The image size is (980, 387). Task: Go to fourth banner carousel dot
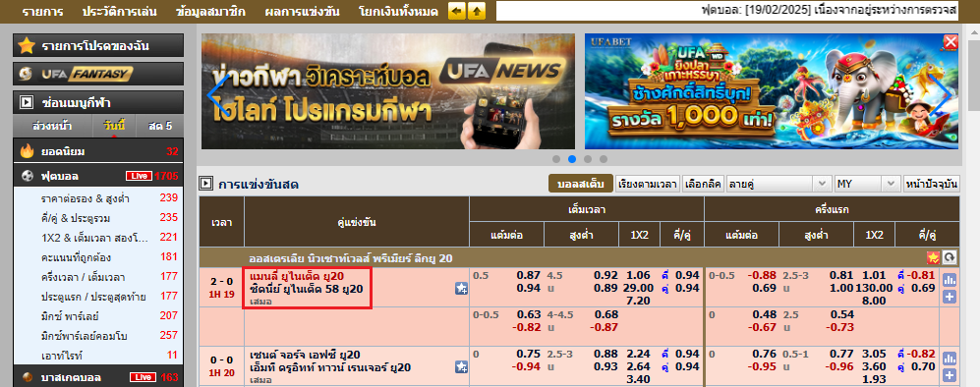(x=604, y=159)
